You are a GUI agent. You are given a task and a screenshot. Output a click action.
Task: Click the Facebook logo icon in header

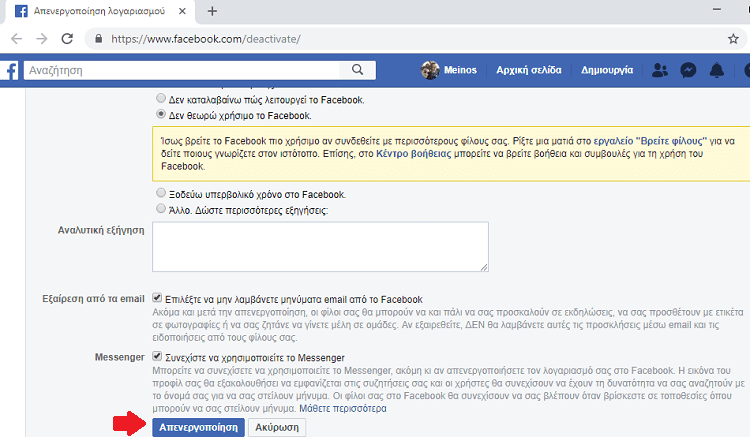pos(9,71)
